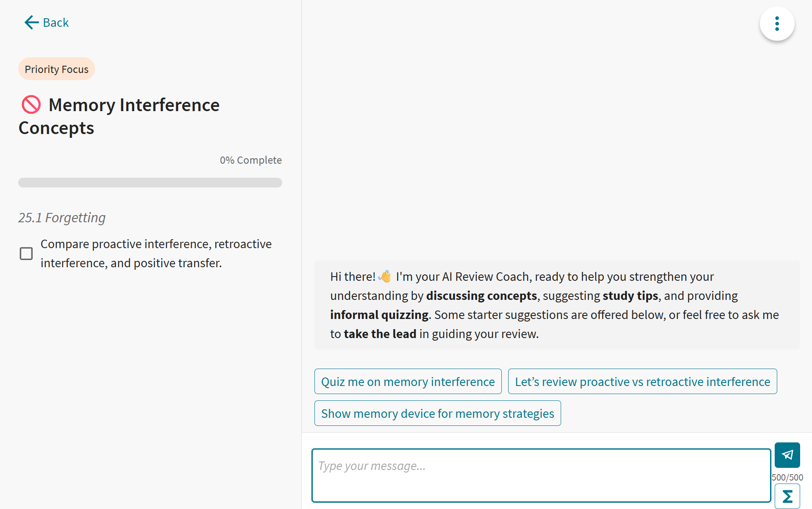Select 'Let's review proactive vs retroactive interference'
The height and width of the screenshot is (509, 812).
pyautogui.click(x=642, y=381)
